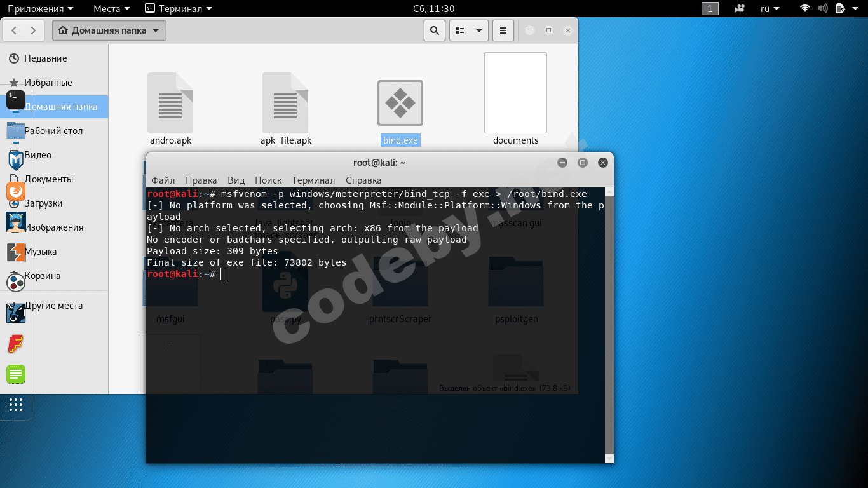The width and height of the screenshot is (868, 488).
Task: Open the Терминал menu in terminal window
Action: [313, 180]
